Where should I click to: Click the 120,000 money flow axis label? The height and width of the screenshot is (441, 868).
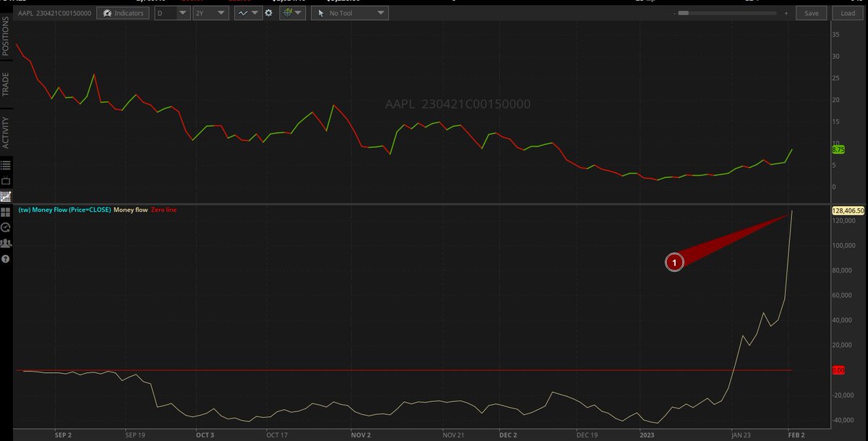(x=845, y=220)
